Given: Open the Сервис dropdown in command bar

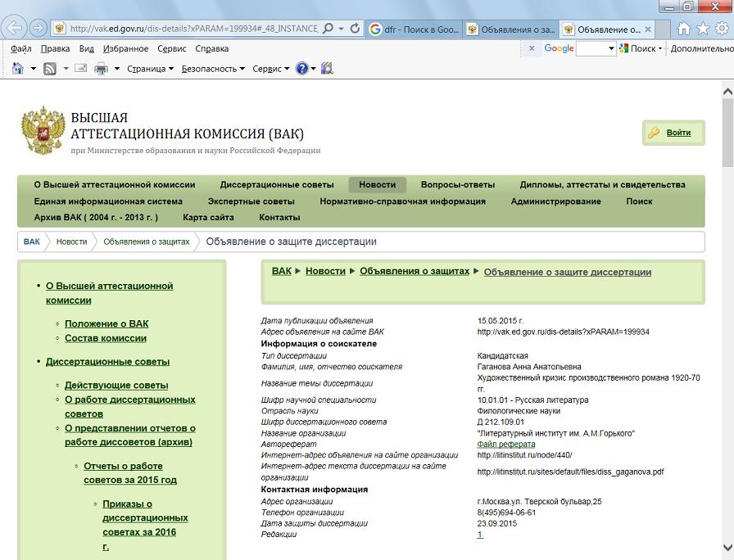Looking at the screenshot, I should [x=270, y=69].
